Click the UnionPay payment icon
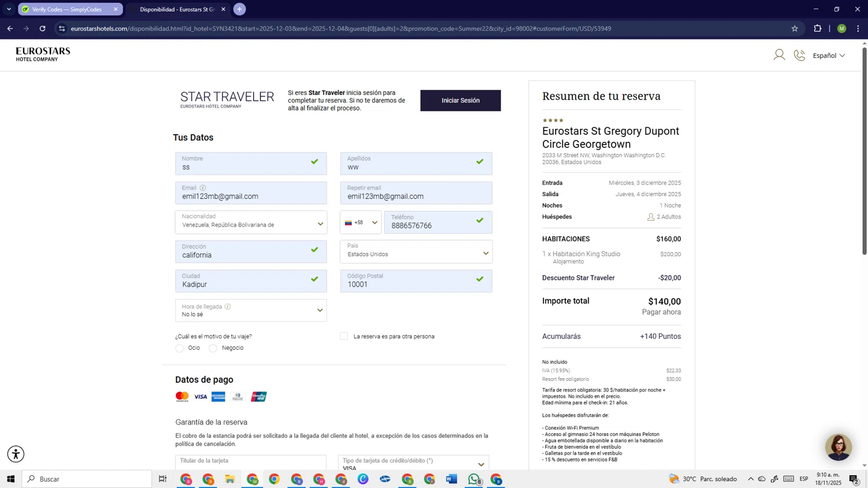The height and width of the screenshot is (488, 868). pyautogui.click(x=259, y=397)
